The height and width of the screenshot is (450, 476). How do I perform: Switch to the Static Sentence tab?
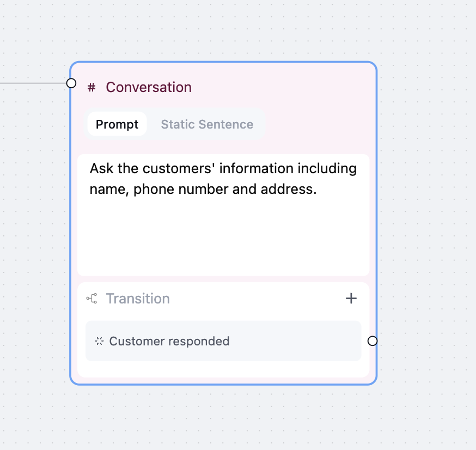[x=207, y=124]
